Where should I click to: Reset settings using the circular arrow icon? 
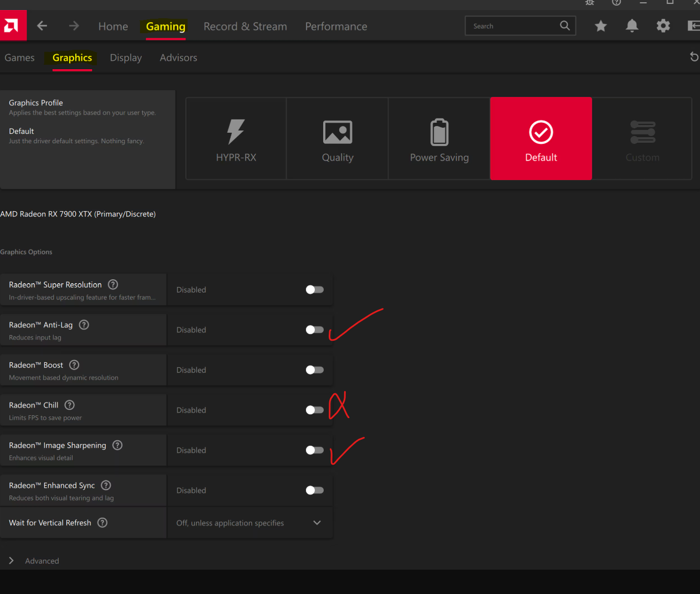694,56
